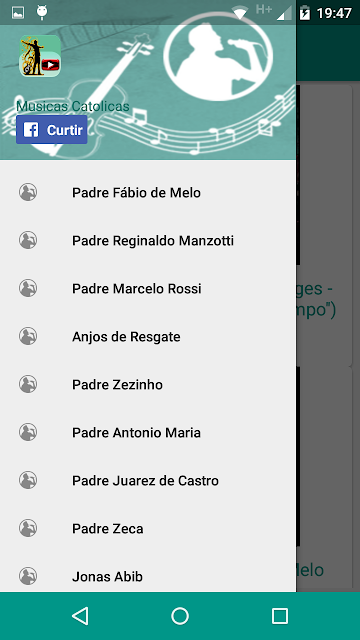Screen dimensions: 360x640
Task: Tap the Android back navigation button
Action: [80, 616]
